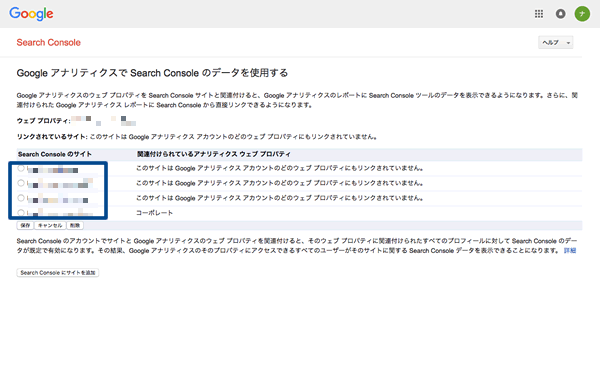Open the 詳細 details link
Viewport: 600px width, 390px height.
[x=570, y=251]
